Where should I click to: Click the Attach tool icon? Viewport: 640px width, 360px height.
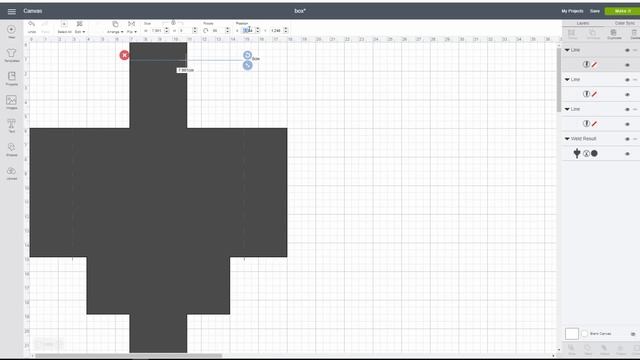[604, 349]
